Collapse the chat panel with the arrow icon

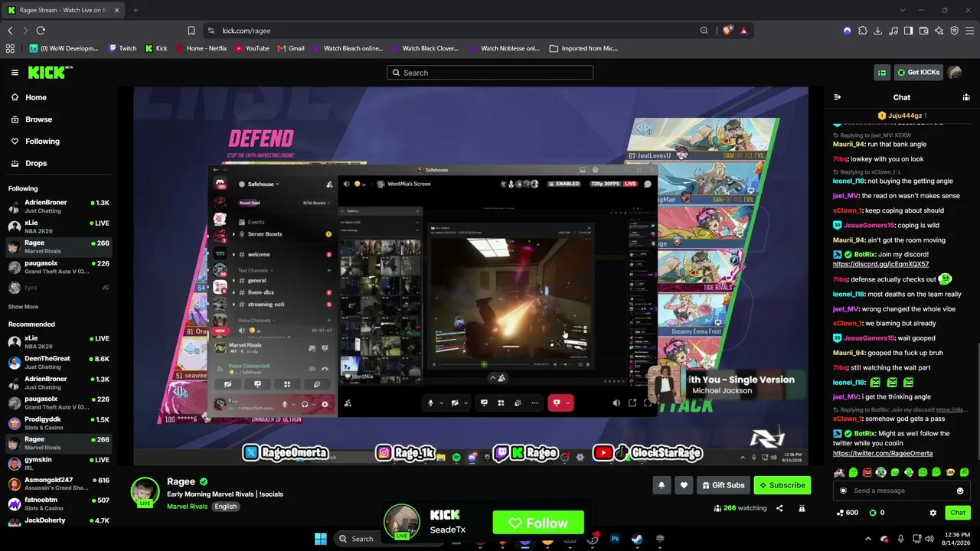[837, 97]
